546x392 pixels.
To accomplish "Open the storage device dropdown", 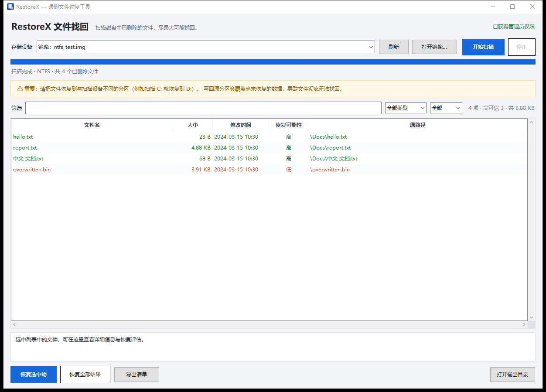I will [206, 47].
